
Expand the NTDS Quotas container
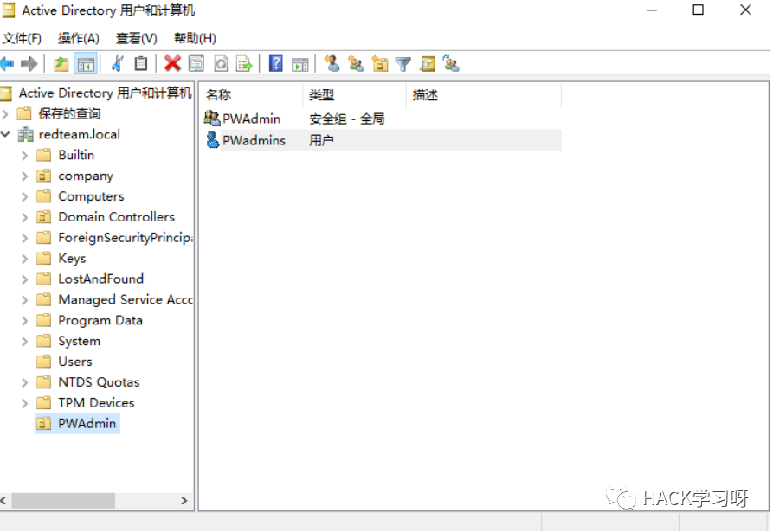click(24, 382)
